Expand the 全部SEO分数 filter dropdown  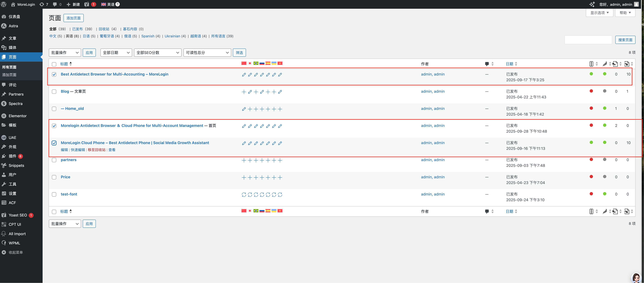coord(158,52)
